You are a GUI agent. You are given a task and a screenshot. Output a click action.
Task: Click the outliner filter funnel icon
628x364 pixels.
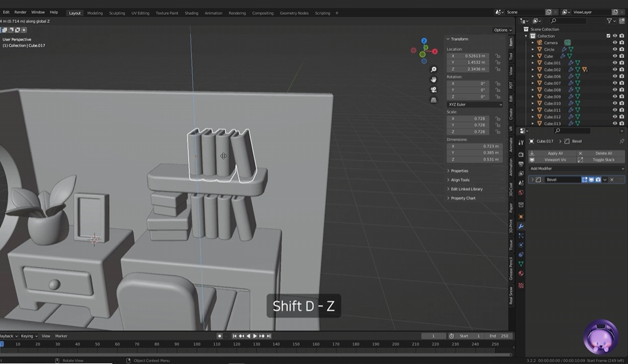click(609, 21)
